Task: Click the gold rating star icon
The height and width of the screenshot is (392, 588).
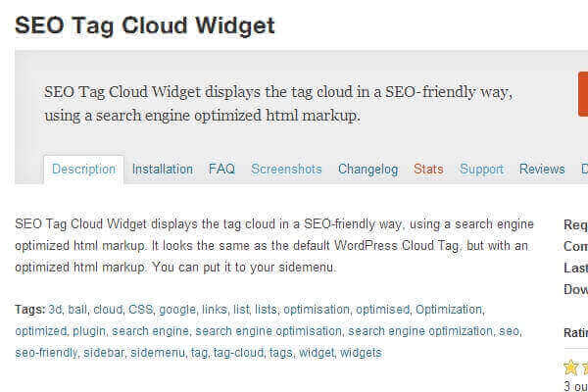Action: 571,367
